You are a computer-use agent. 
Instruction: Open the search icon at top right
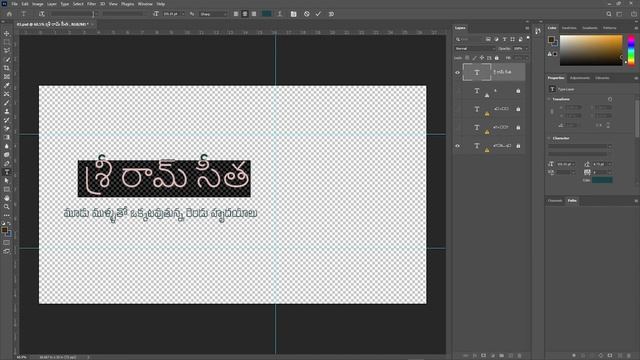609,14
